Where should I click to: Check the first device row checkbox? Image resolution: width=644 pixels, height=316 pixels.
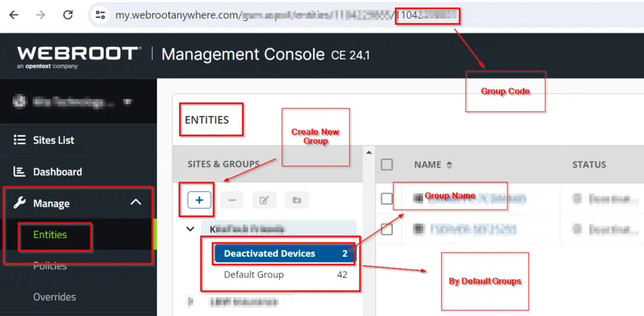387,199
